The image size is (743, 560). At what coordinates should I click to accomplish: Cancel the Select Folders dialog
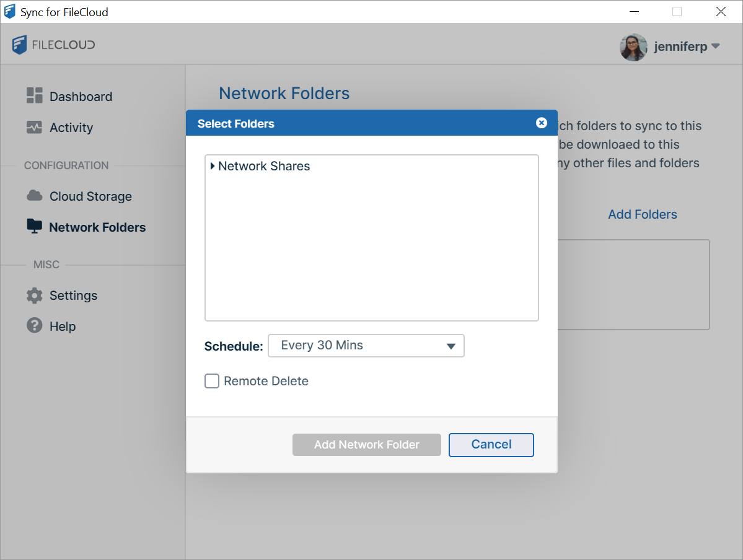click(x=491, y=444)
